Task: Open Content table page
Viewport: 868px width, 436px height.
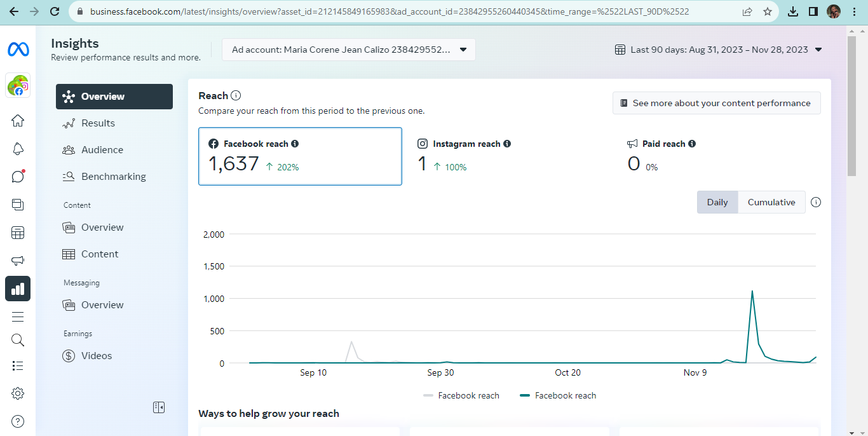Action: (x=114, y=254)
